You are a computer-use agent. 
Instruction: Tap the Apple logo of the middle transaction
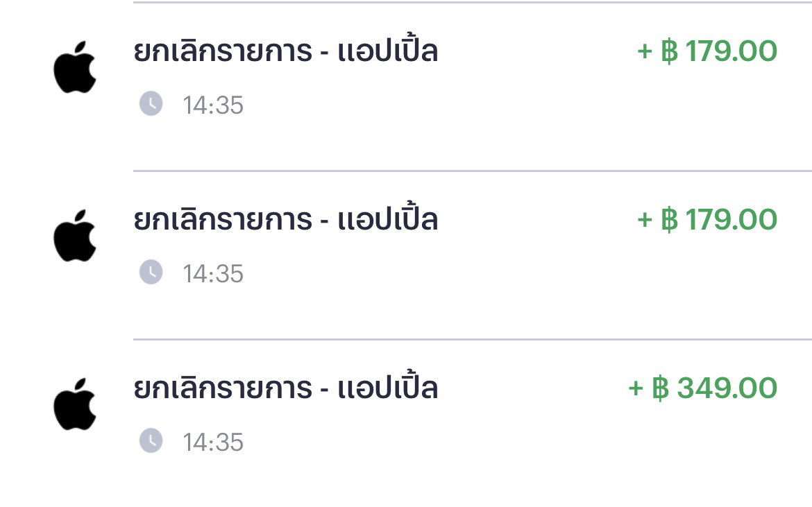75,236
